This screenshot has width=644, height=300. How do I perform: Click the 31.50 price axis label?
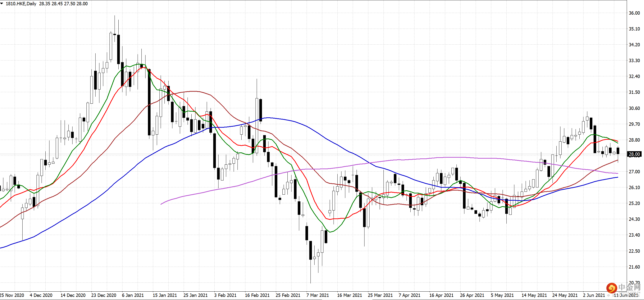tap(634, 92)
